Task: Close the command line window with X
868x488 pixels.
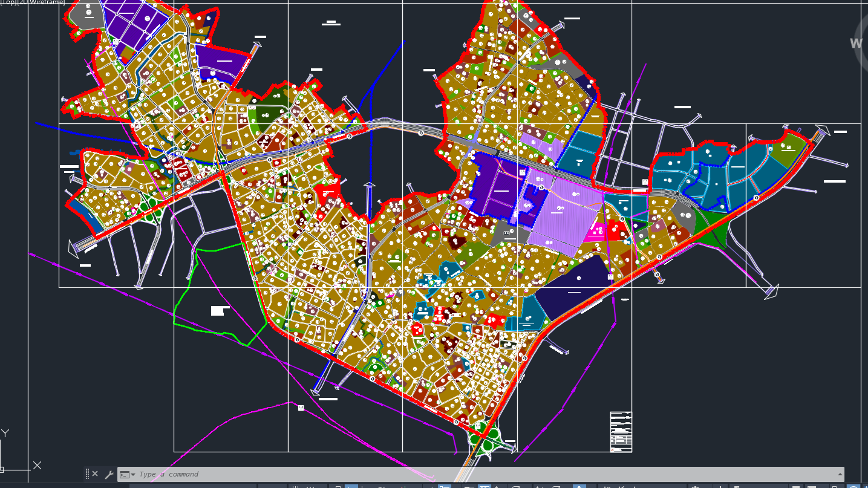Action: 95,474
